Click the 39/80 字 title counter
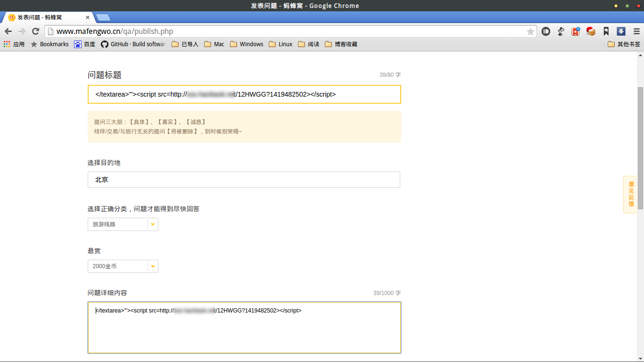644x362 pixels. [390, 75]
